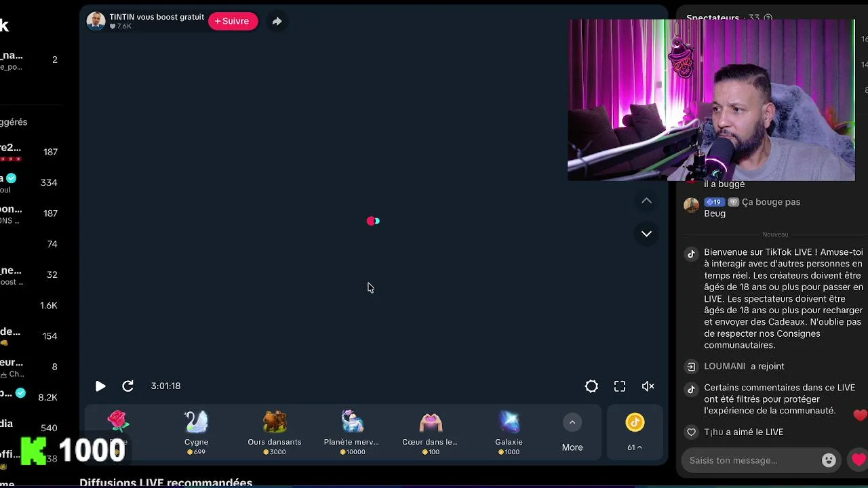Unmute the stream volume
Viewport: 868px width, 488px height.
(x=648, y=386)
